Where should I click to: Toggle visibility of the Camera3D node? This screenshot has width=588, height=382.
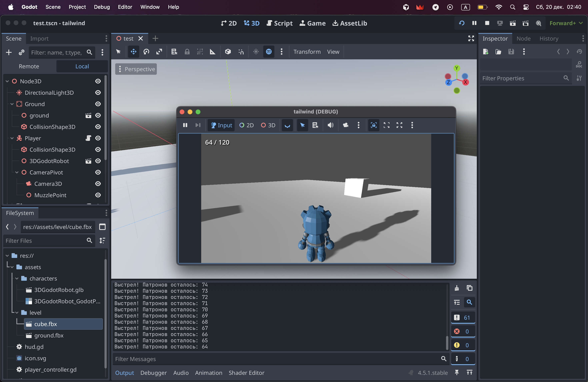98,184
